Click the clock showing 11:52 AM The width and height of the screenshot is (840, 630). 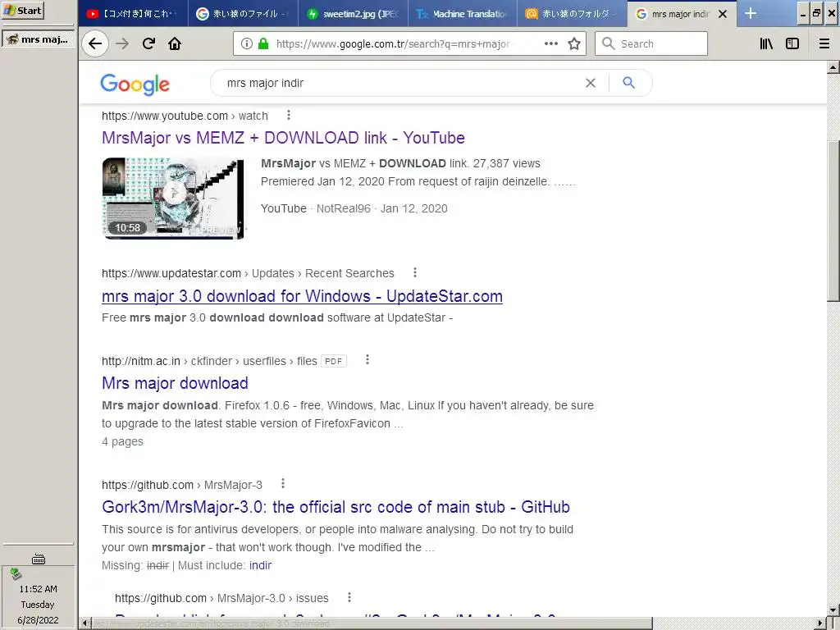(x=38, y=589)
